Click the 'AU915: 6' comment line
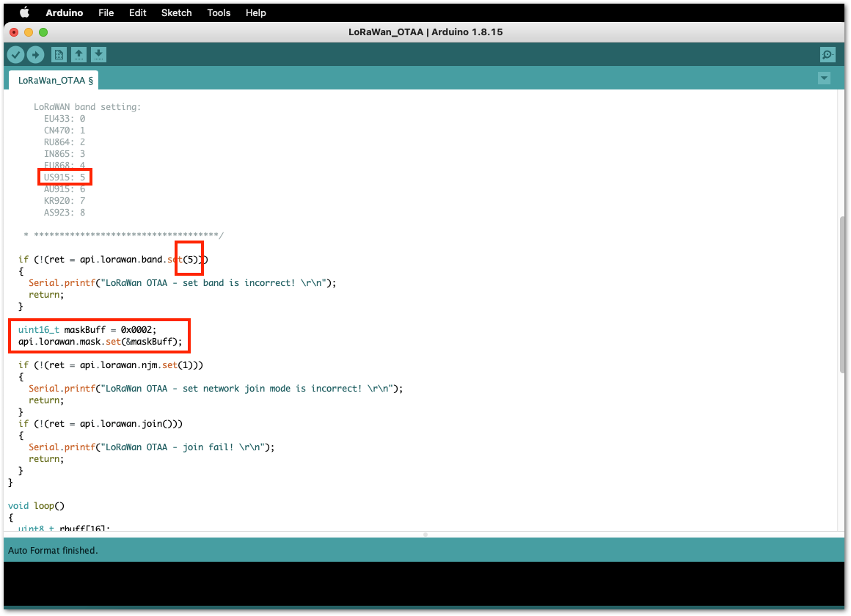The width and height of the screenshot is (851, 616). [x=65, y=189]
